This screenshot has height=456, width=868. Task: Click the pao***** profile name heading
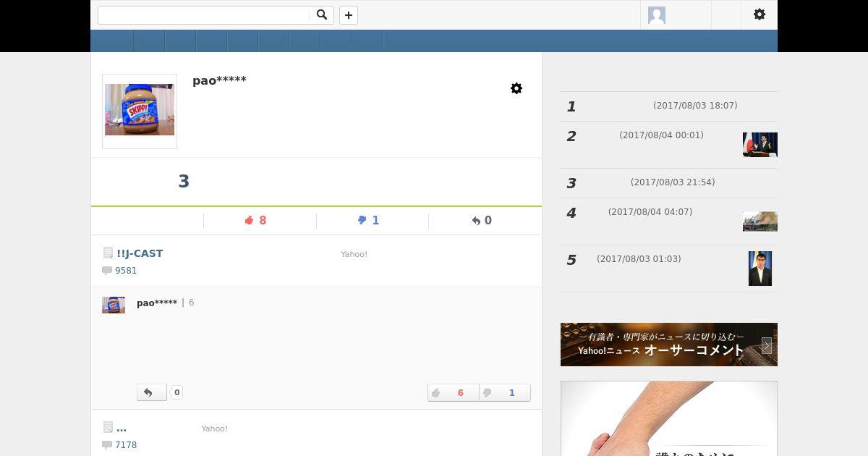219,80
